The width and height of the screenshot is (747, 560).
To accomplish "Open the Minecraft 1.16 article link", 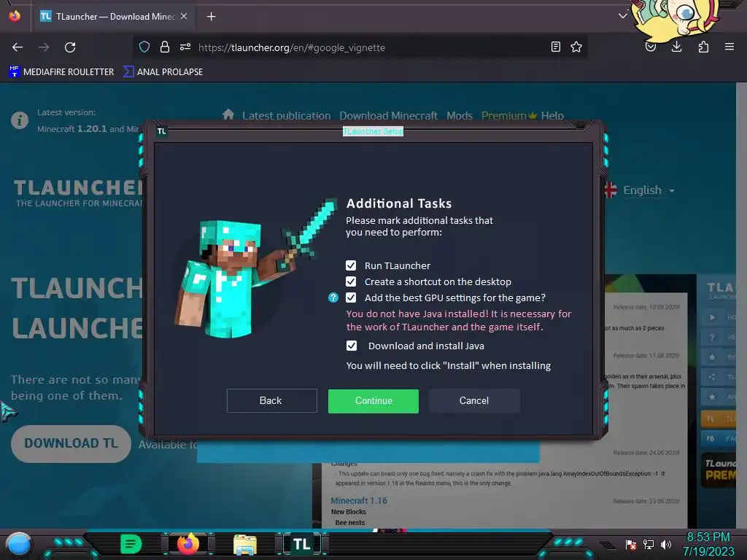I will [x=359, y=501].
